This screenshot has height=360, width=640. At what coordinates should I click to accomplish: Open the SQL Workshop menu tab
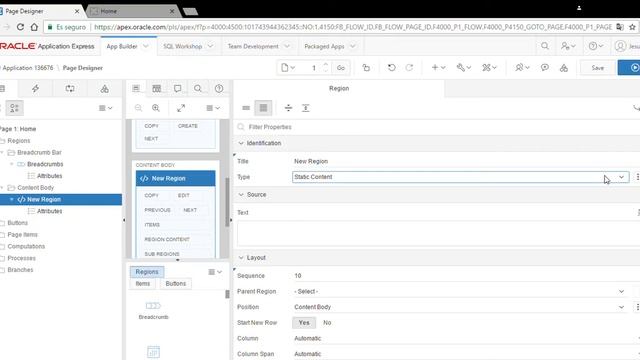point(188,46)
